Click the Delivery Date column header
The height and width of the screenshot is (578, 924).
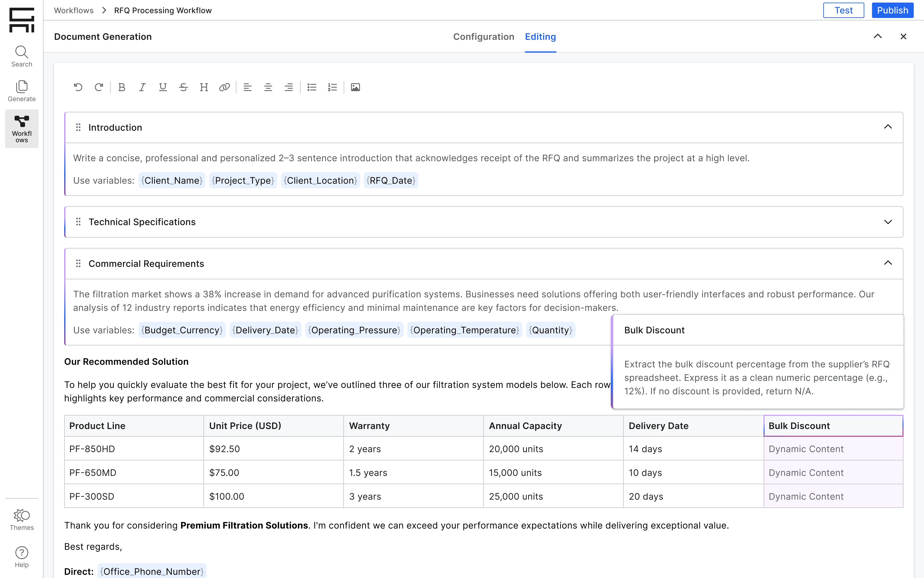693,426
